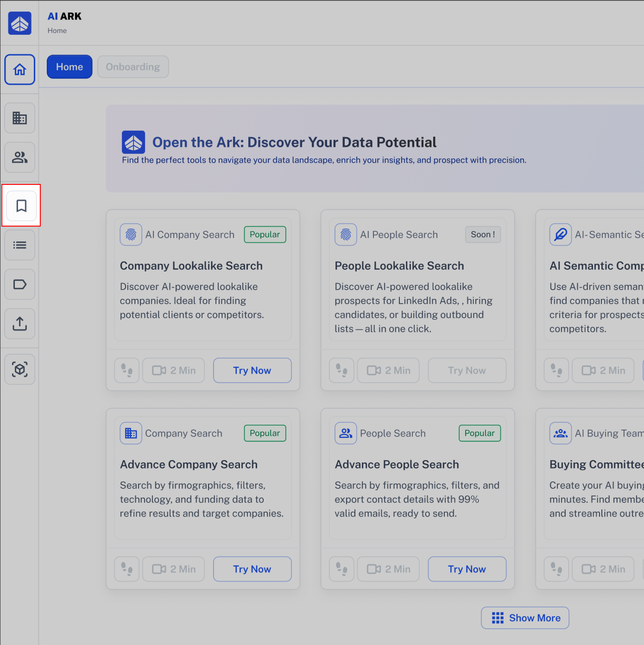Open the Tags label sidebar icon

pyautogui.click(x=20, y=285)
